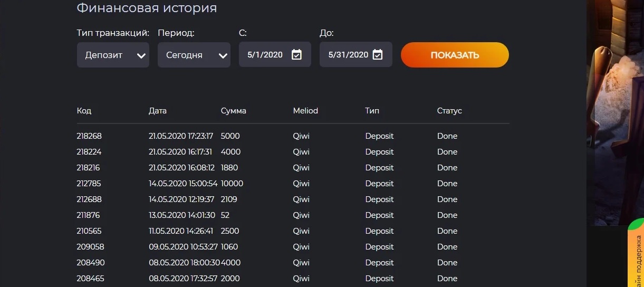Click Done status in row 208490
The width and height of the screenshot is (644, 287).
coord(447,263)
